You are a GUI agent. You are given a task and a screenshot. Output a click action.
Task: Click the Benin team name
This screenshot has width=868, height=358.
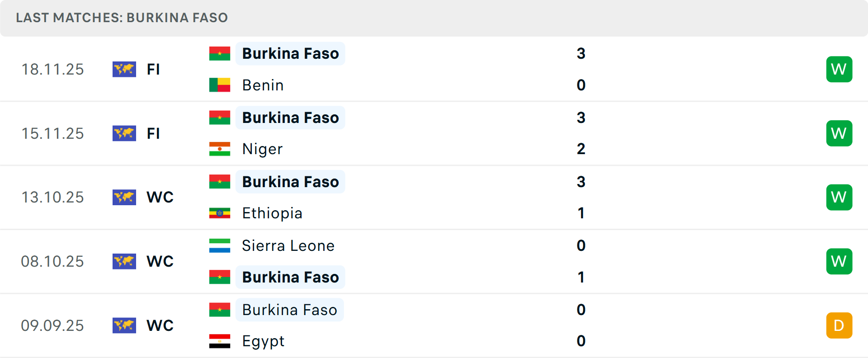coord(263,85)
